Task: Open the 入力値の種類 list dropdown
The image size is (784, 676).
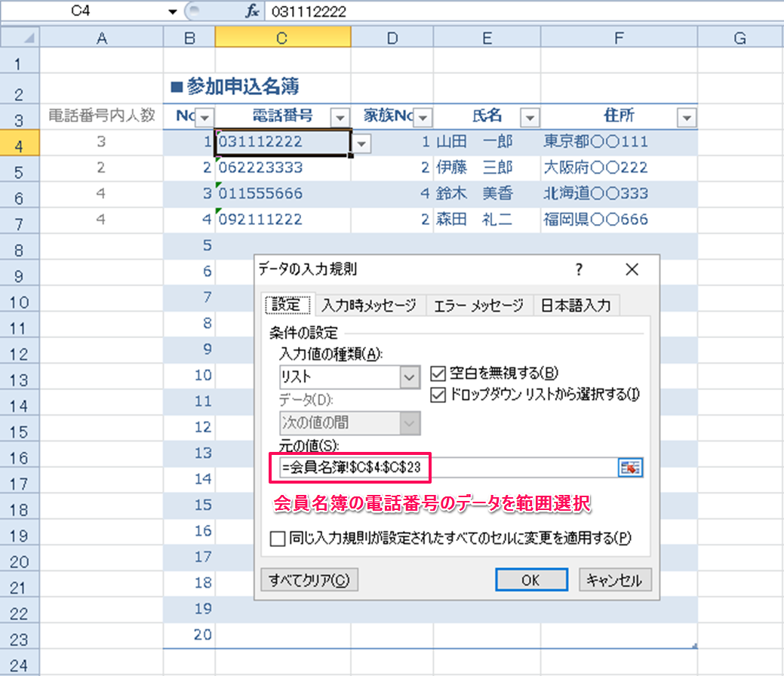Action: coord(410,377)
